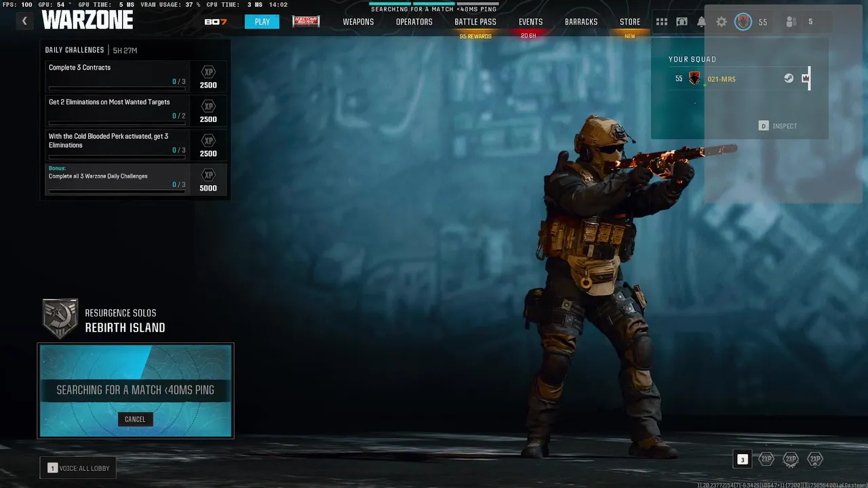This screenshot has height=488, width=868.
Task: Open the BO7 game tab
Action: click(216, 22)
